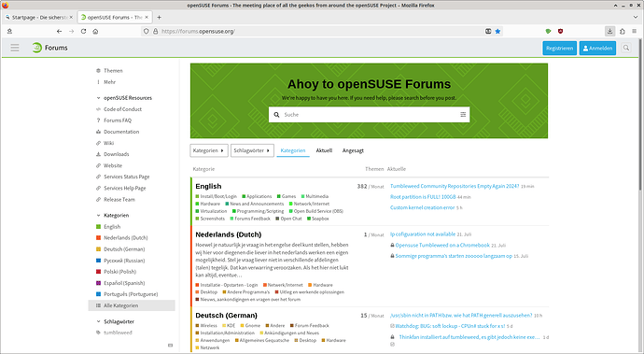Reload the current page

[x=83, y=31]
